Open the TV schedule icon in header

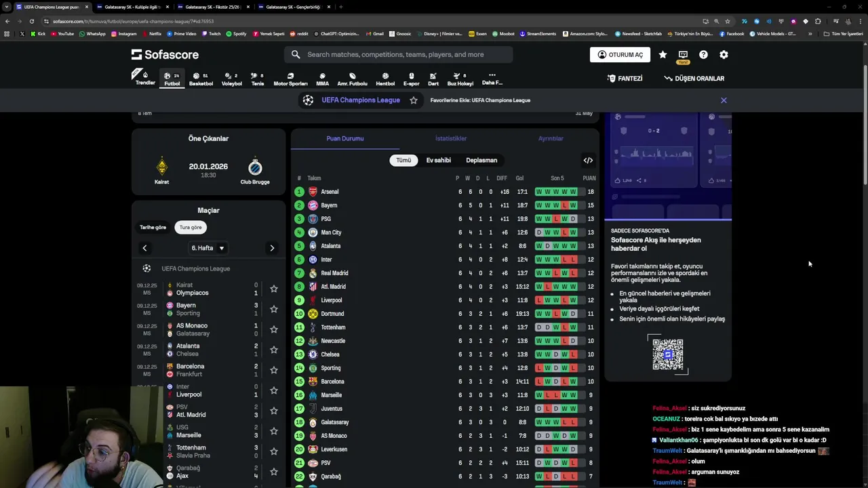pos(683,55)
